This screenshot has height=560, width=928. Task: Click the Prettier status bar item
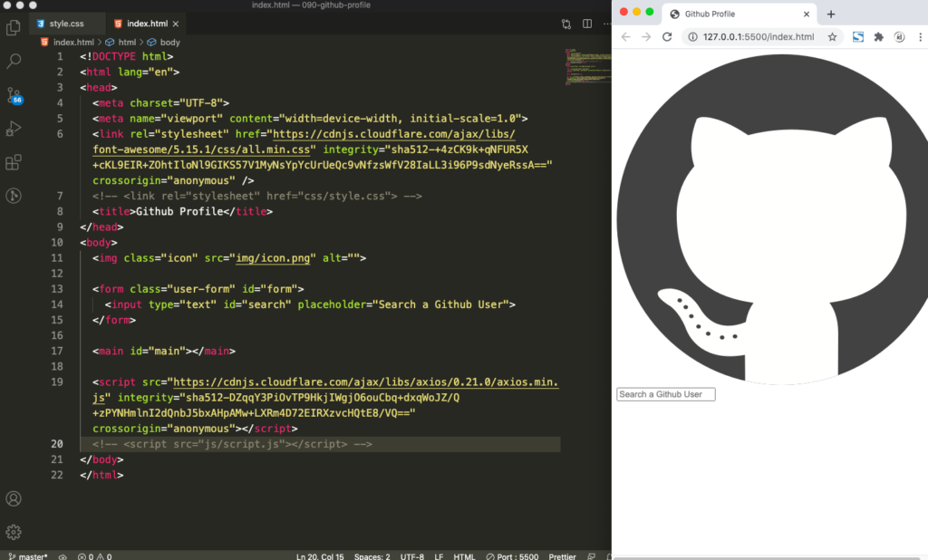pyautogui.click(x=562, y=556)
